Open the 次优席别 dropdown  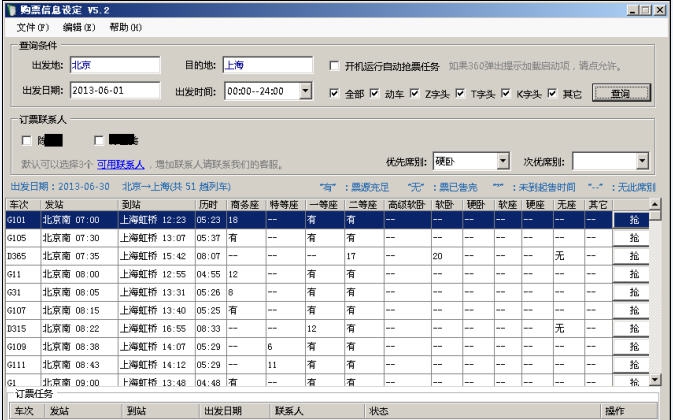tap(641, 161)
